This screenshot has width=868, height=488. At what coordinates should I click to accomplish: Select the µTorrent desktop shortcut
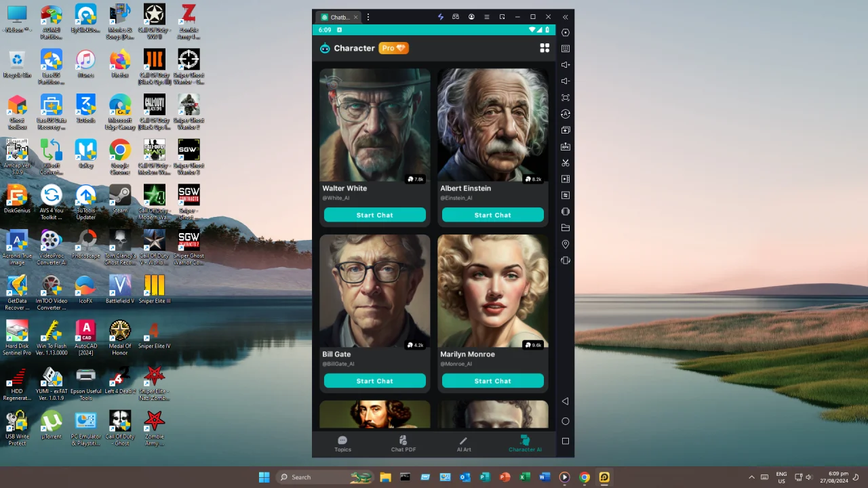pos(52,425)
